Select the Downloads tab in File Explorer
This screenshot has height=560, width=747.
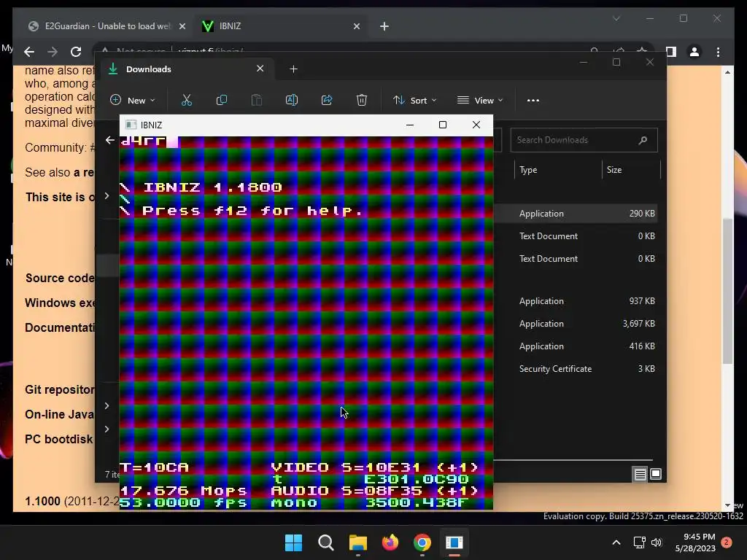tap(186, 69)
